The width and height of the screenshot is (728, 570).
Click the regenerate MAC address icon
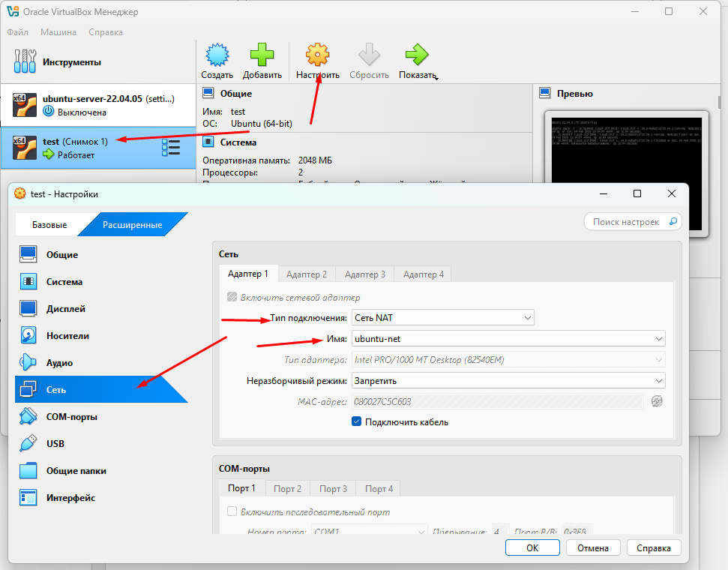point(657,401)
